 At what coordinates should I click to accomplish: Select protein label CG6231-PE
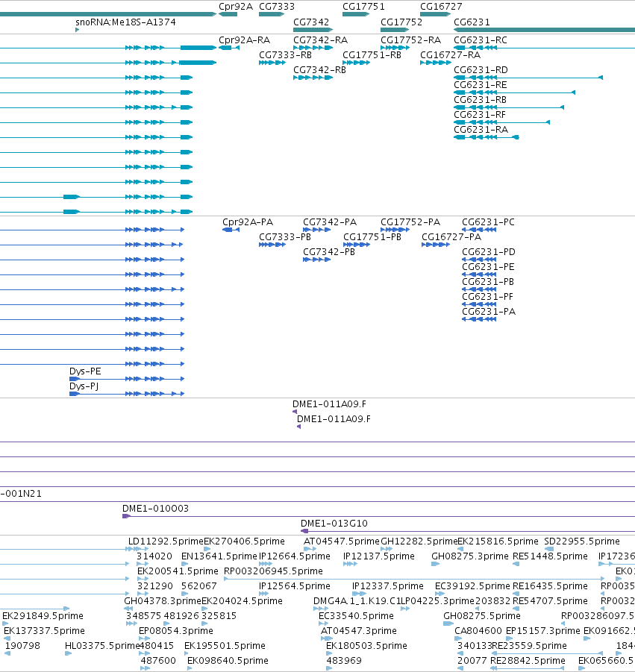(488, 266)
